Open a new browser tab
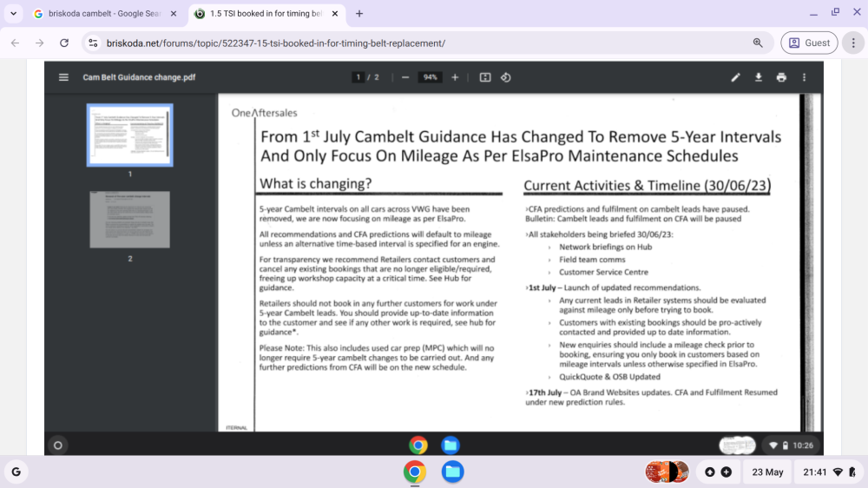This screenshot has width=868, height=488. click(359, 14)
